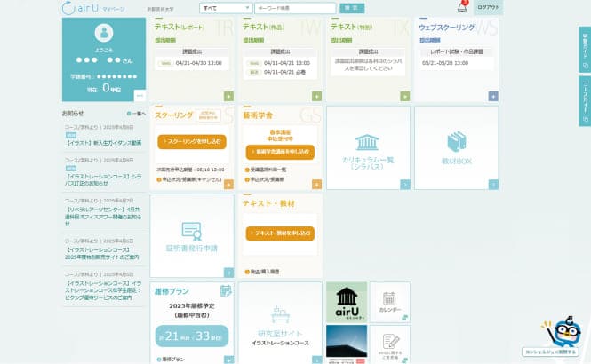Open the notification bell

[462, 7]
